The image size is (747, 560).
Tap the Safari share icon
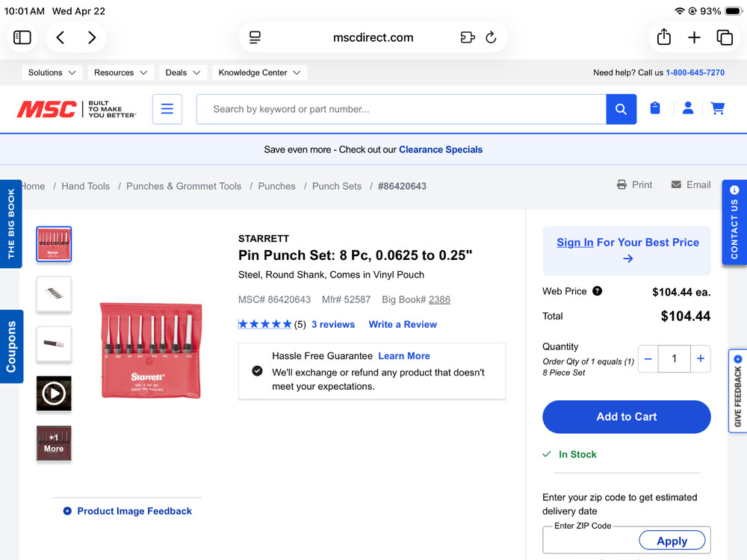pyautogui.click(x=663, y=37)
